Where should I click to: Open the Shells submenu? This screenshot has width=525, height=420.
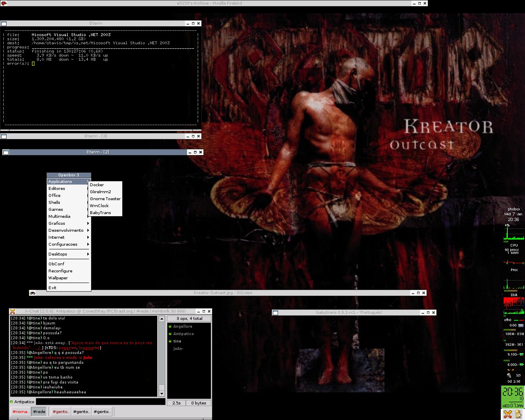point(68,202)
